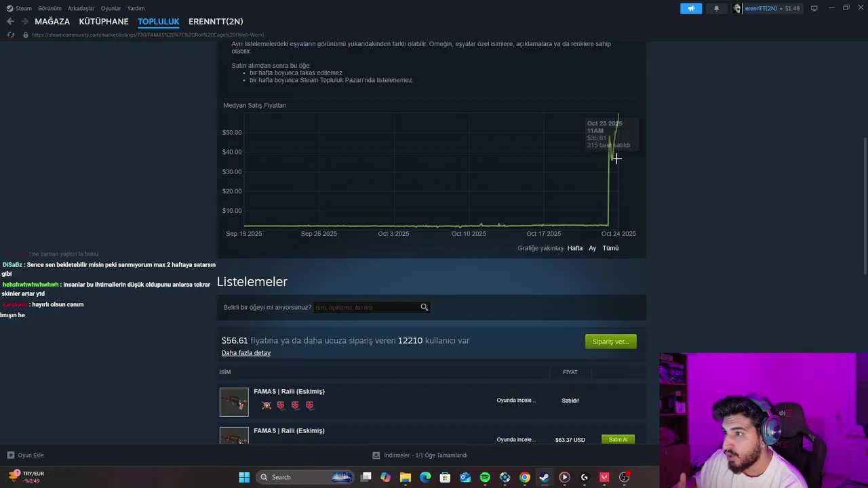Zoom graph to Hafta
Screen dimensions: 868x488
pyautogui.click(x=575, y=248)
